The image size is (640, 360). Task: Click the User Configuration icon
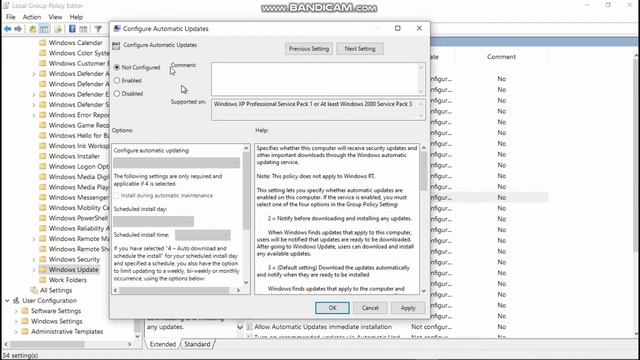(16, 300)
